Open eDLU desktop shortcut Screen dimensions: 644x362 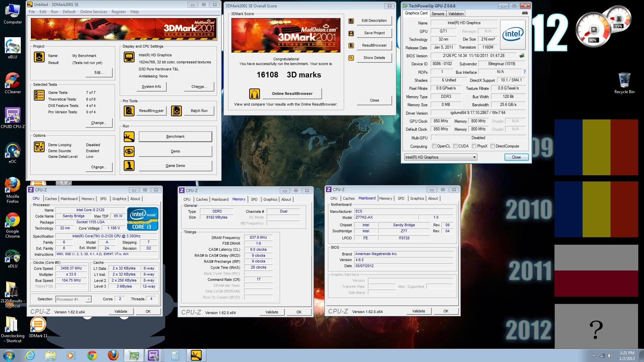(13, 258)
